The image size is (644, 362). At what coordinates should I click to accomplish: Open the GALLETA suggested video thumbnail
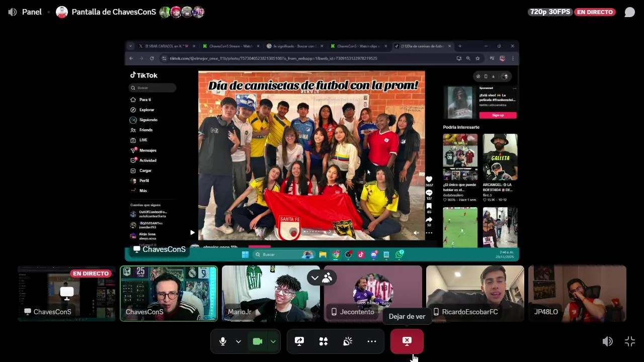[x=500, y=157]
